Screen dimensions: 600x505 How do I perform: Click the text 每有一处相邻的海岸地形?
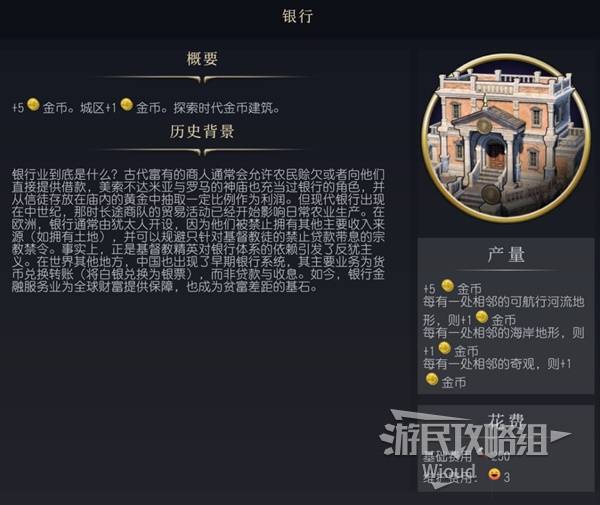click(491, 333)
